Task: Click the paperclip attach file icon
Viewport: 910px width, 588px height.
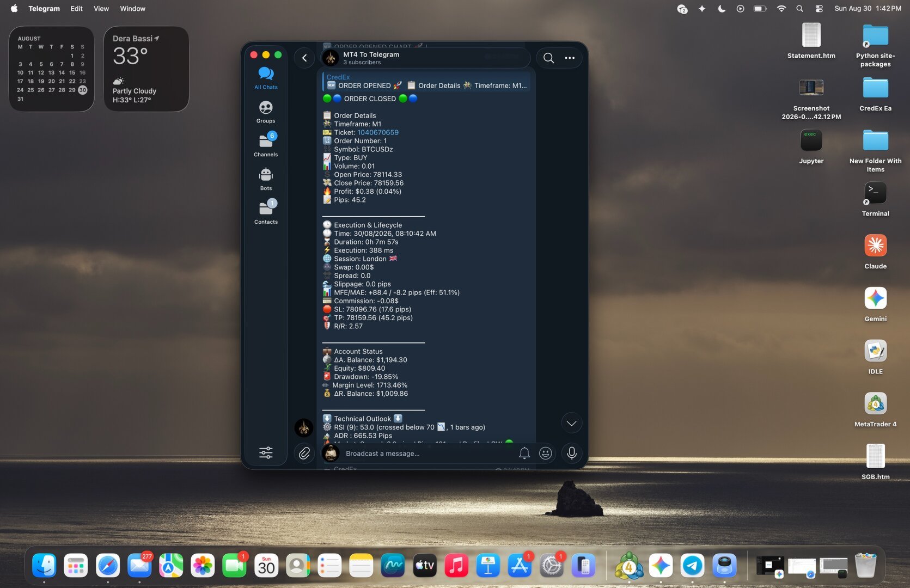Action: tap(304, 453)
